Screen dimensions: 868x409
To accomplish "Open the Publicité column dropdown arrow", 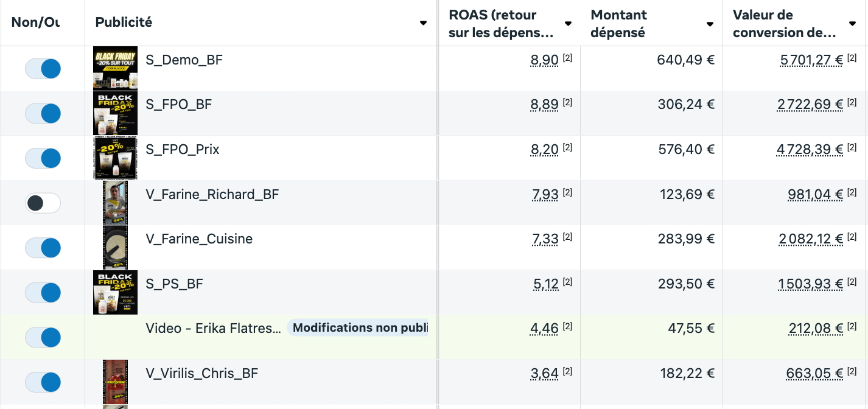I will point(423,23).
